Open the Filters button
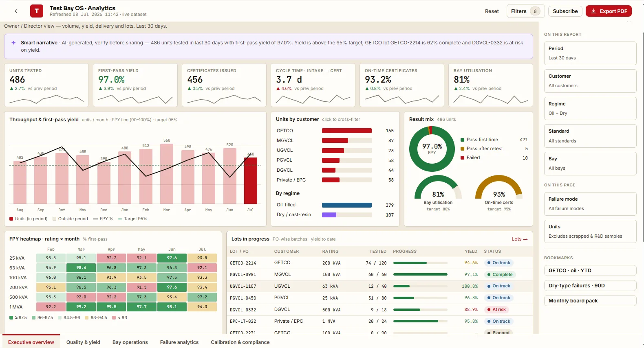Viewport: 644px width, 348px height. point(525,11)
